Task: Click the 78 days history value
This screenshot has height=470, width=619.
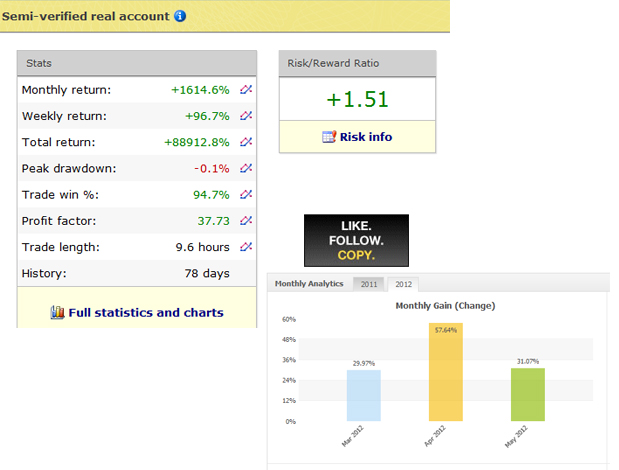Action: tap(207, 273)
